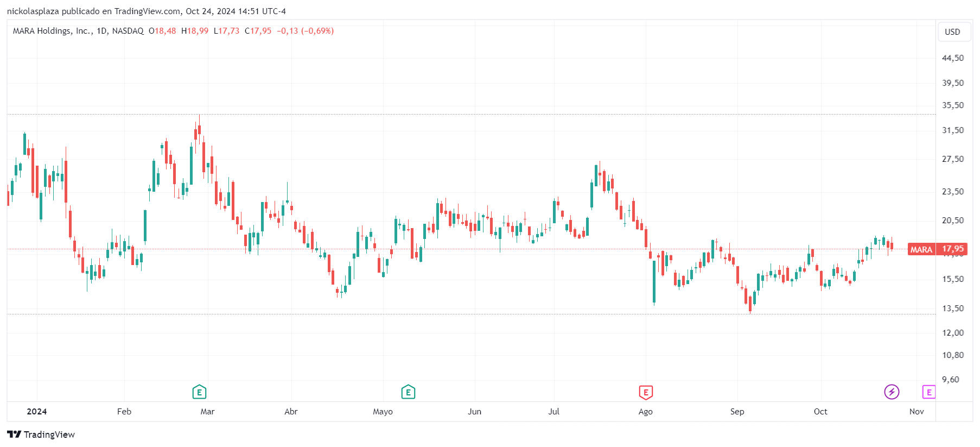
Task: Click the 9,60 price axis label
Action: pyautogui.click(x=951, y=380)
